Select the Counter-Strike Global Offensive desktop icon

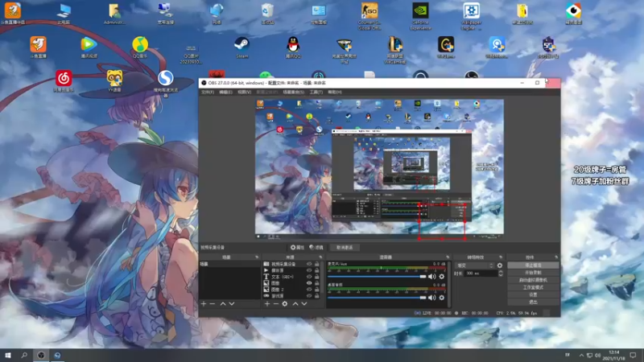pyautogui.click(x=369, y=15)
